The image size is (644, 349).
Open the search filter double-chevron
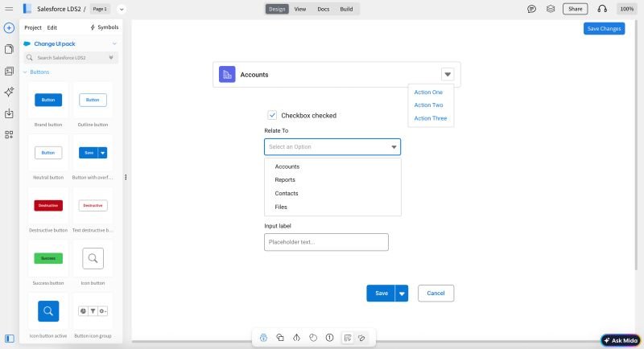[x=111, y=57]
